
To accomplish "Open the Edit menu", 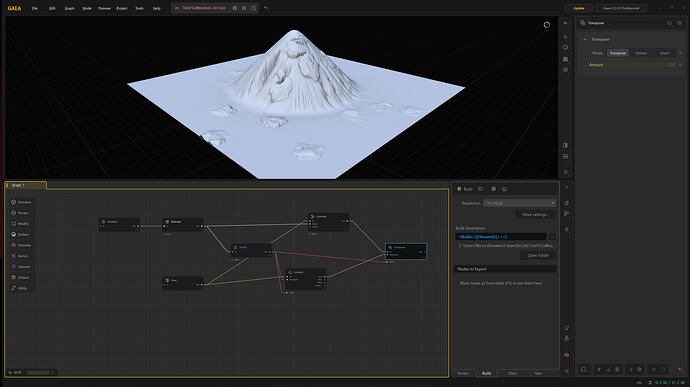I will tap(52, 8).
